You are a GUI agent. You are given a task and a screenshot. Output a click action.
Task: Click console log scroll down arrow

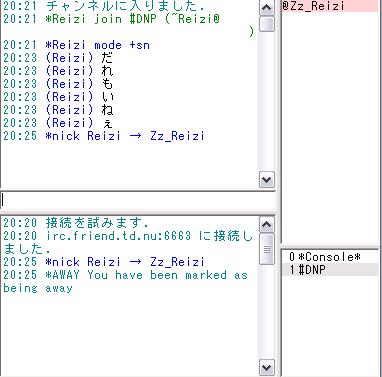(x=267, y=368)
